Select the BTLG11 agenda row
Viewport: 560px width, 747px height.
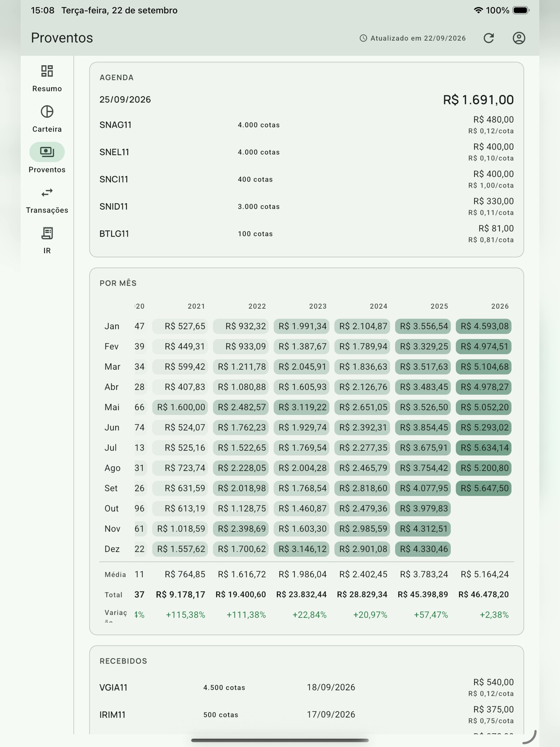pos(306,234)
